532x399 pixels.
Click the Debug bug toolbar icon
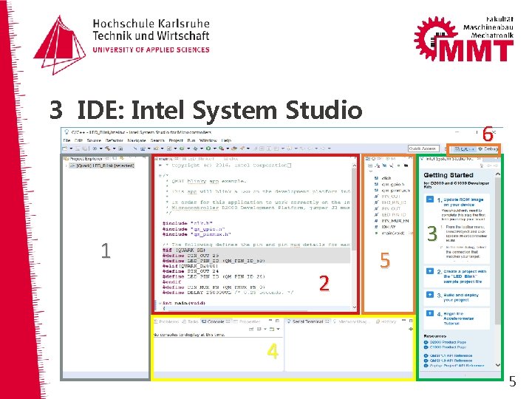click(195, 149)
